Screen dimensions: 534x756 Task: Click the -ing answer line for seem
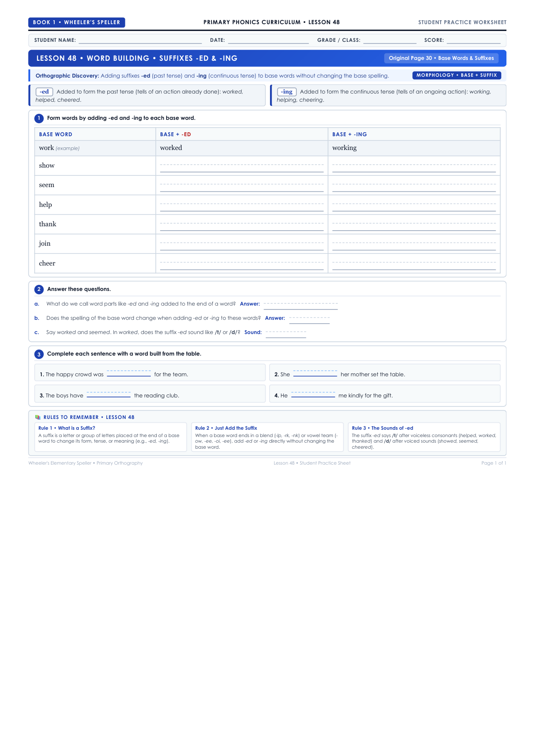point(414,187)
